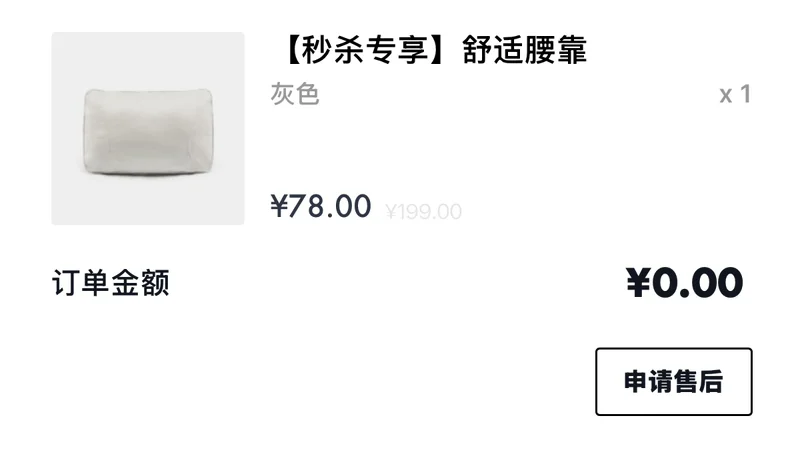Open the 【秒杀专享】舒适腰靠 product title

point(433,50)
